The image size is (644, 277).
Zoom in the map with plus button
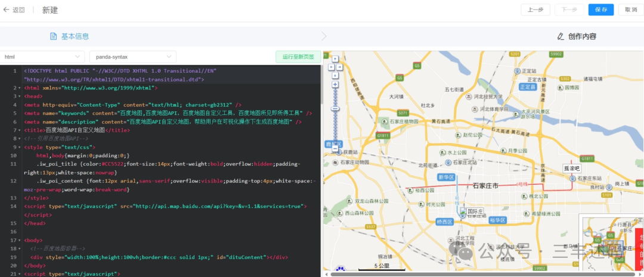tap(335, 84)
